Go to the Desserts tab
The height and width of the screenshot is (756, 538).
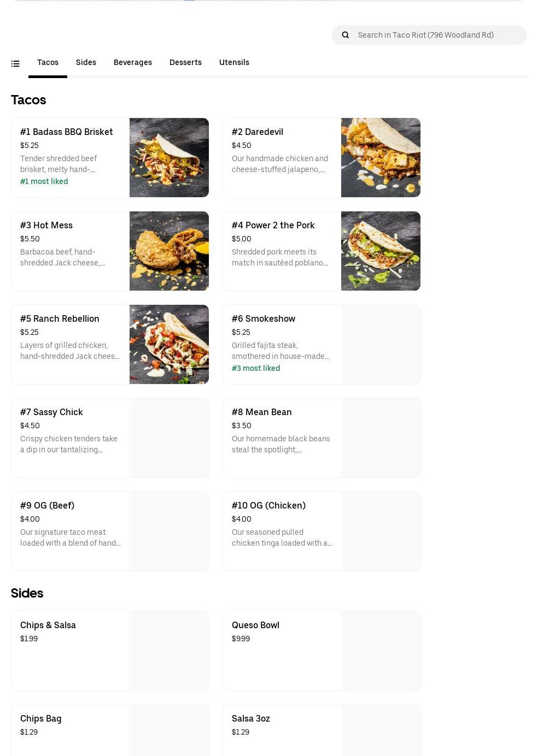[185, 62]
